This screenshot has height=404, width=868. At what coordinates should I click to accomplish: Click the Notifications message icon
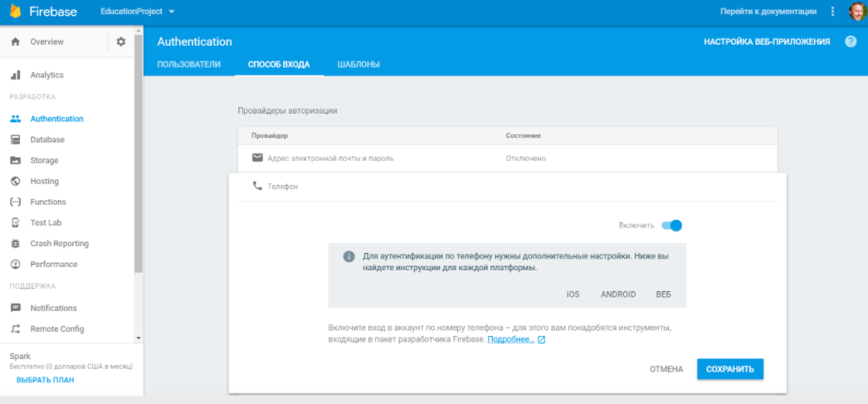tap(16, 308)
